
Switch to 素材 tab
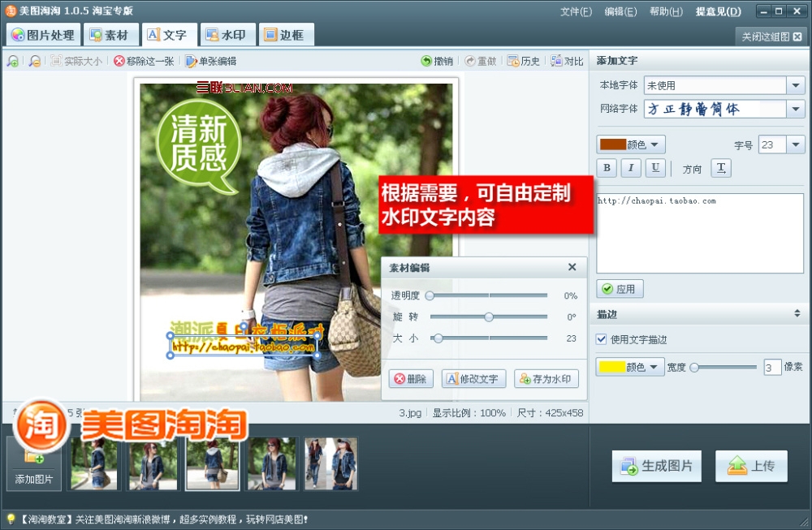point(110,35)
